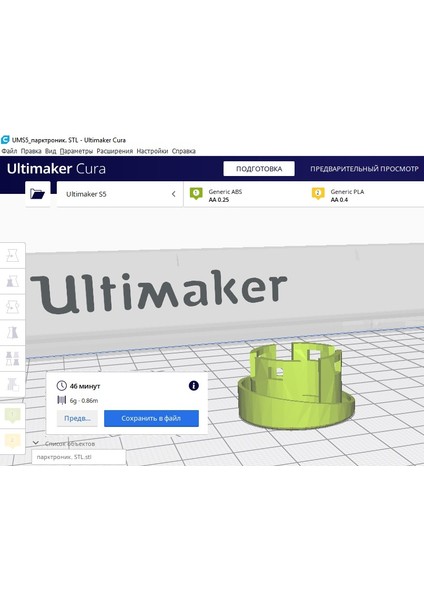Click the clock icon beside 46 минут

pyautogui.click(x=61, y=386)
